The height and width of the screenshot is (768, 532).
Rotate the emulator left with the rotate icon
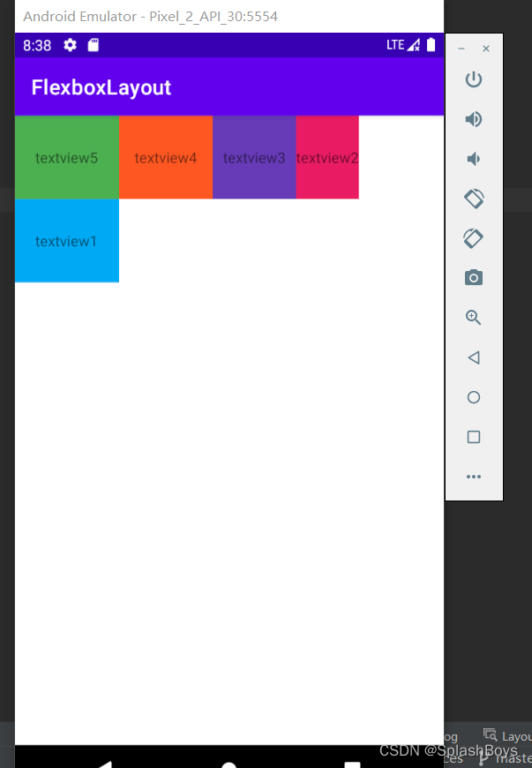point(474,199)
